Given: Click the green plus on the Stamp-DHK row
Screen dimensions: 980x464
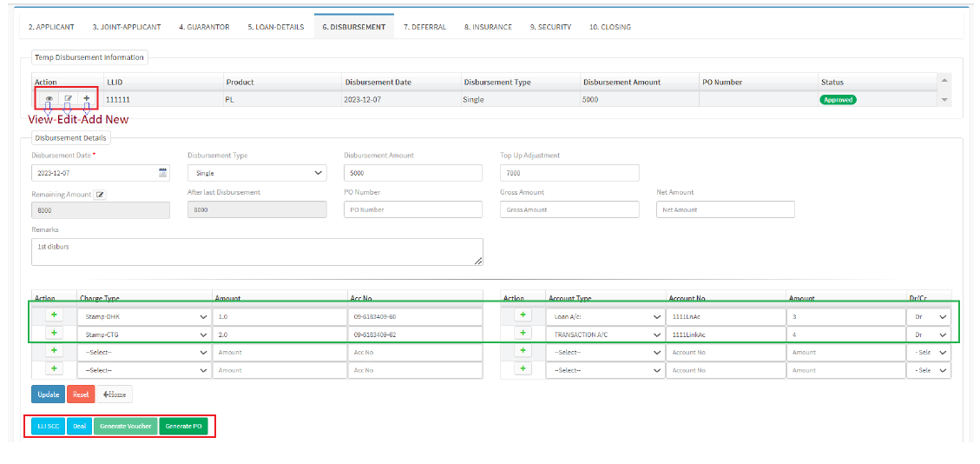Looking at the screenshot, I should click(54, 315).
